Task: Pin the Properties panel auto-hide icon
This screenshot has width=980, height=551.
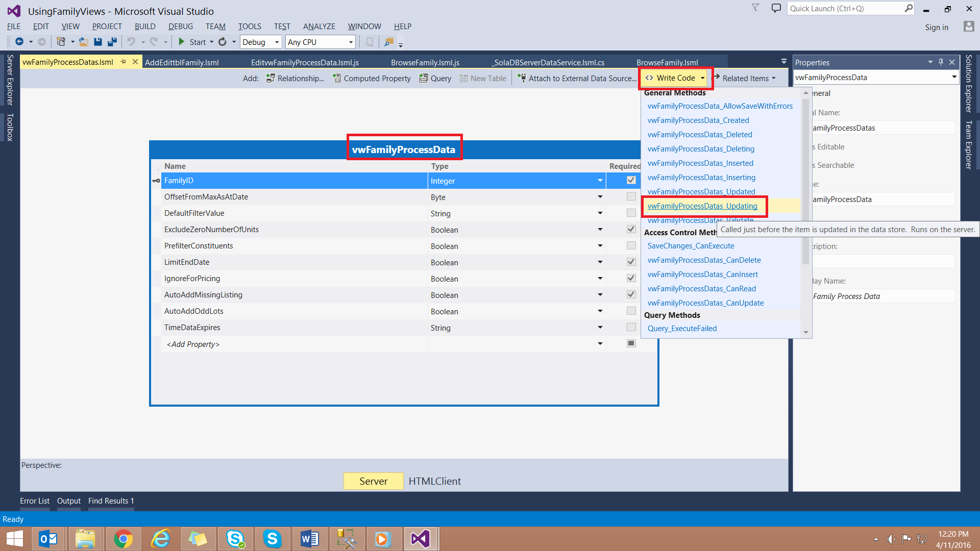Action: pos(941,62)
